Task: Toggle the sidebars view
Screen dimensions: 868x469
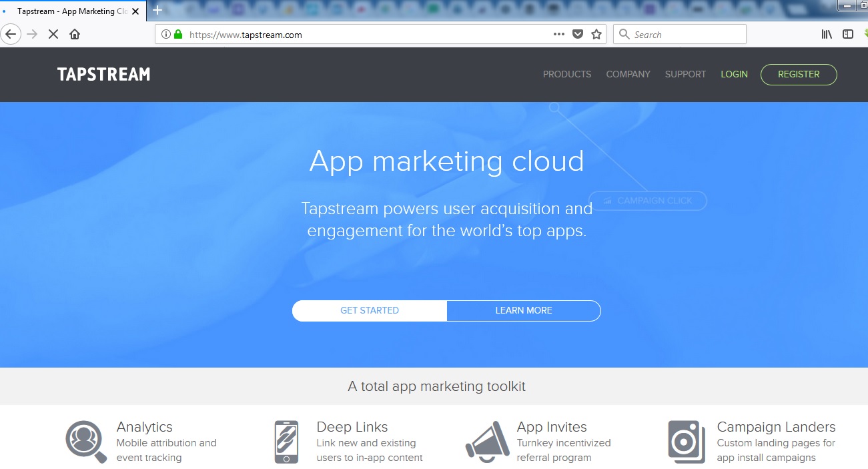Action: pyautogui.click(x=848, y=34)
